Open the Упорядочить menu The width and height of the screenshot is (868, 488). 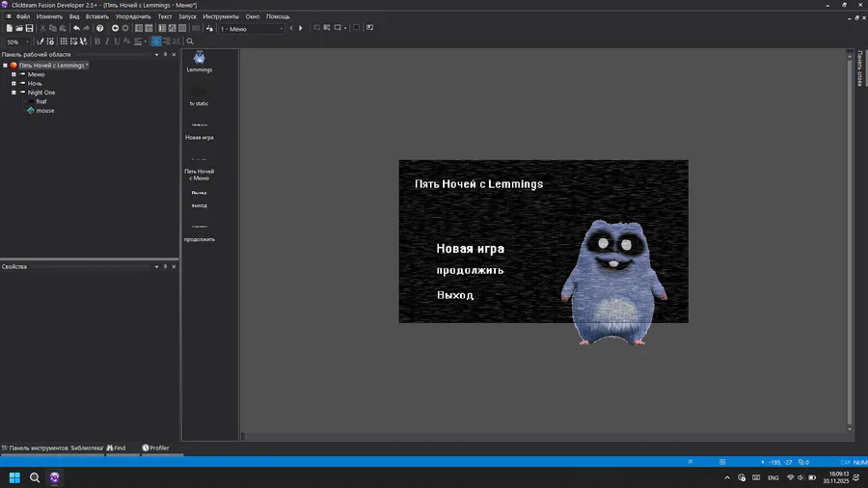[x=133, y=16]
